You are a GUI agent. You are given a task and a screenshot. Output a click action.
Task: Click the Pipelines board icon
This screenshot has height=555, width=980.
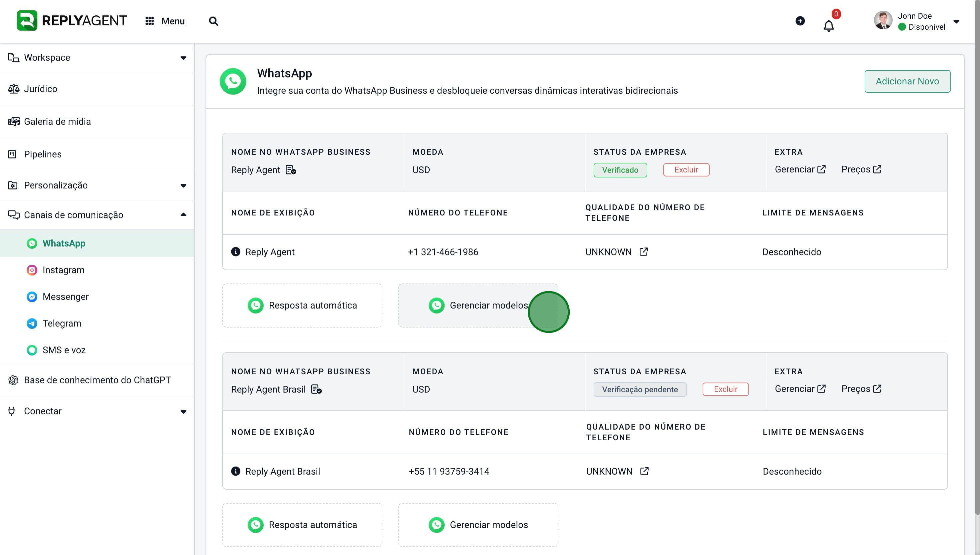(12, 154)
